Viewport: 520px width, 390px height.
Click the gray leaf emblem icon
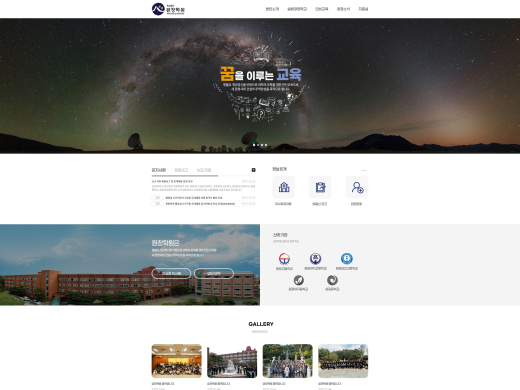(x=299, y=280)
